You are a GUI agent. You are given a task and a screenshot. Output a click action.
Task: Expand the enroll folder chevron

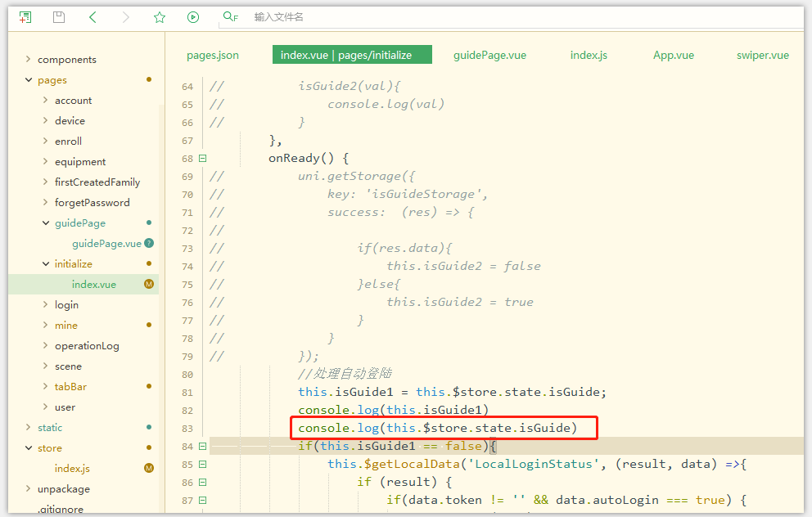[x=45, y=141]
